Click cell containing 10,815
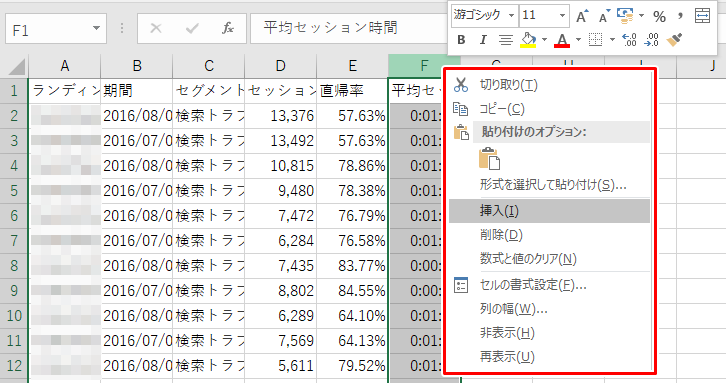The width and height of the screenshot is (726, 383). (x=281, y=166)
